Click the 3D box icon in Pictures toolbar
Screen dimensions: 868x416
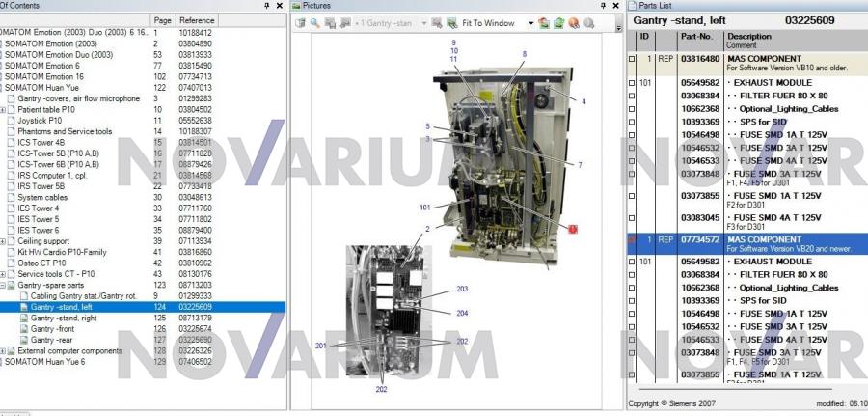[299, 23]
